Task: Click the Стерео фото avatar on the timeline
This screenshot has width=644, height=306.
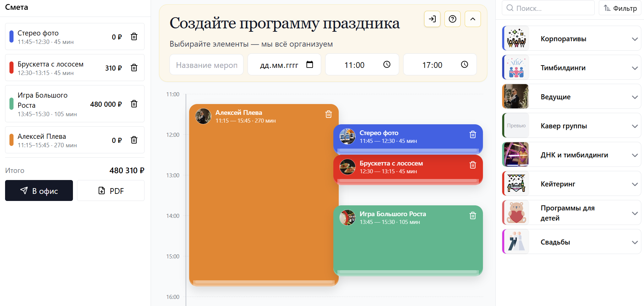Action: point(347,136)
